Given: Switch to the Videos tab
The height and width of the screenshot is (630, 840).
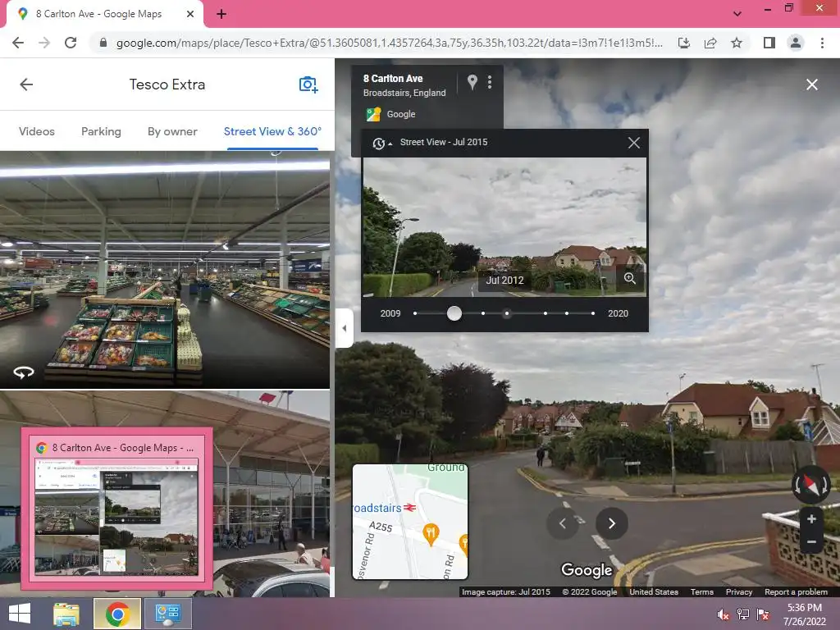Looking at the screenshot, I should (x=36, y=131).
